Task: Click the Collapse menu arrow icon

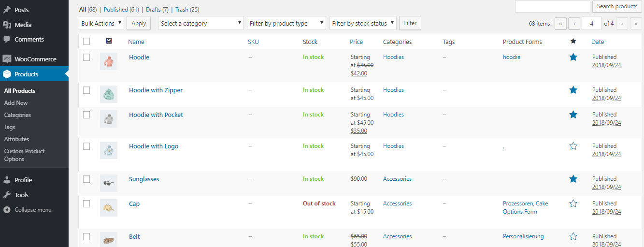Action: coord(7,210)
